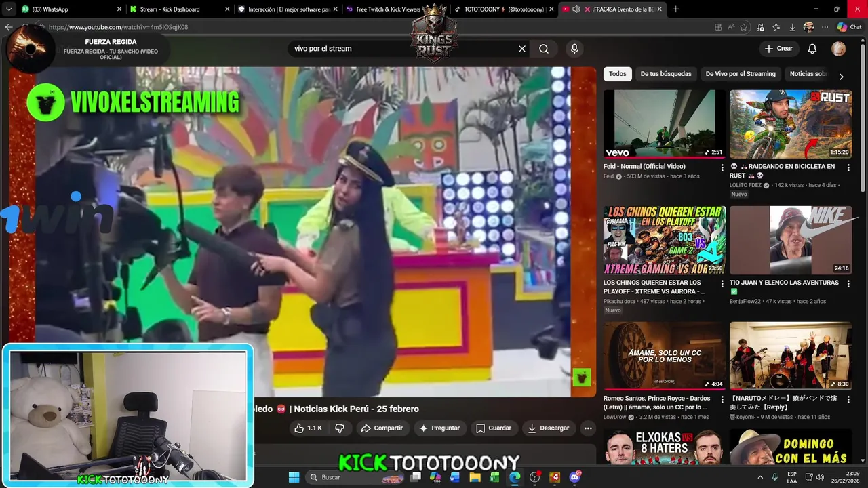Open Edge split screen icon in address bar
868x488 pixels.
718,27
